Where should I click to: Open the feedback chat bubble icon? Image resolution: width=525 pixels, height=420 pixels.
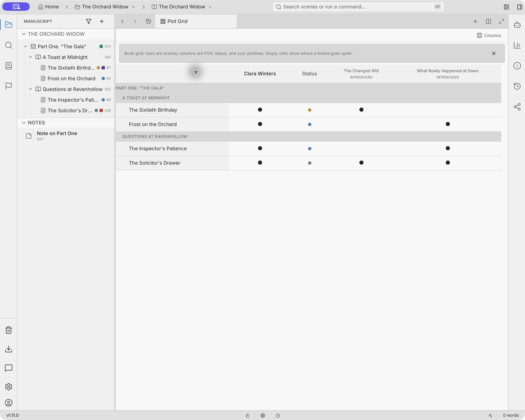click(9, 368)
